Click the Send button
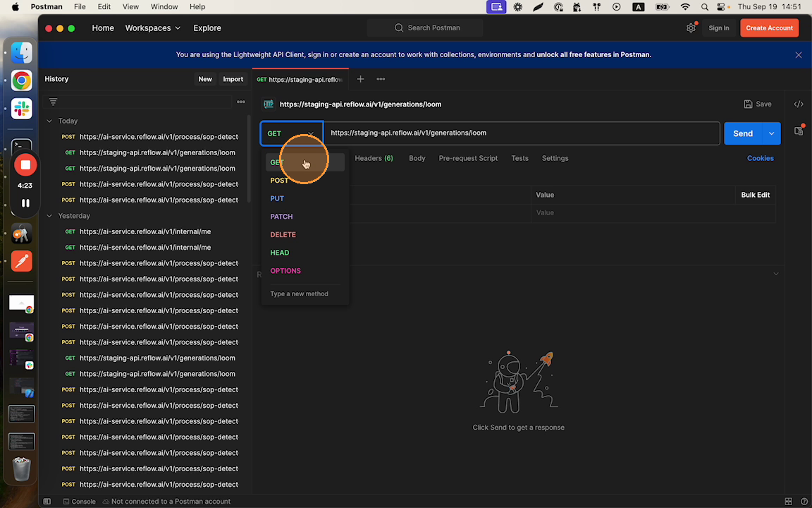 [743, 134]
